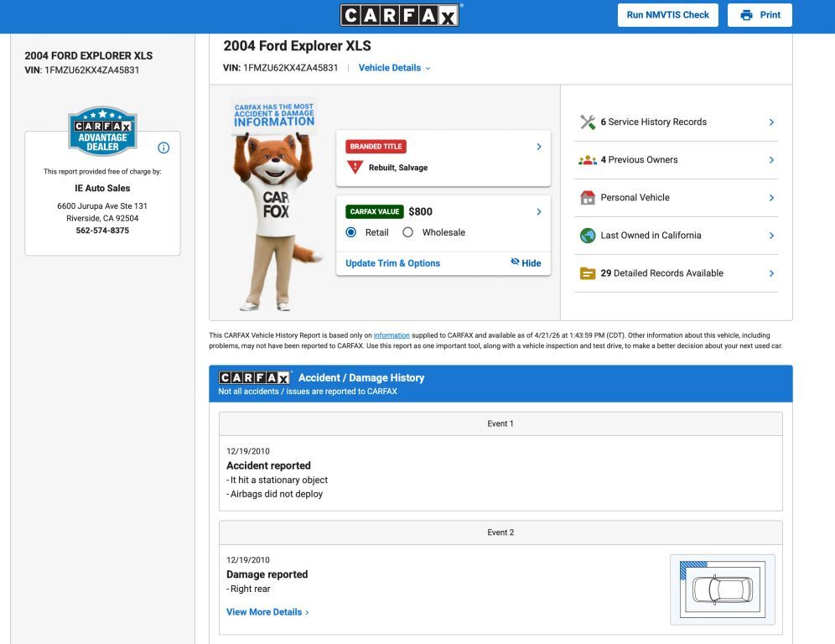The image size is (835, 644).
Task: Click the CARFAX logo in header
Action: click(x=400, y=15)
